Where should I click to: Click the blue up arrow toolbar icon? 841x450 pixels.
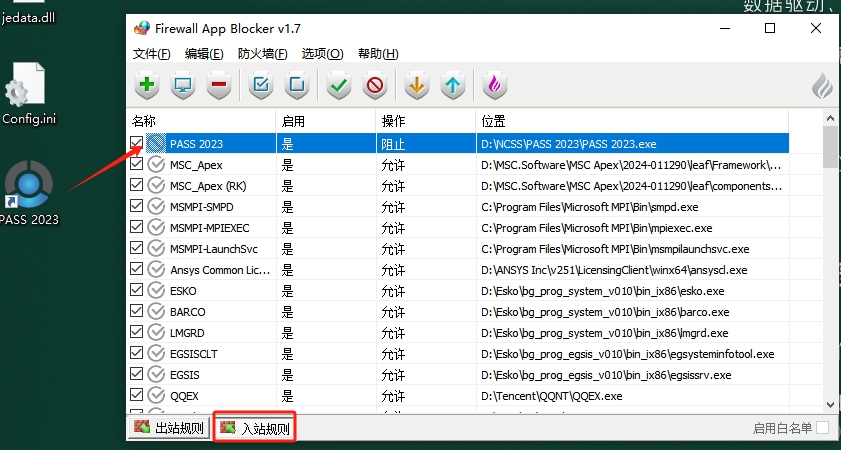pyautogui.click(x=453, y=85)
